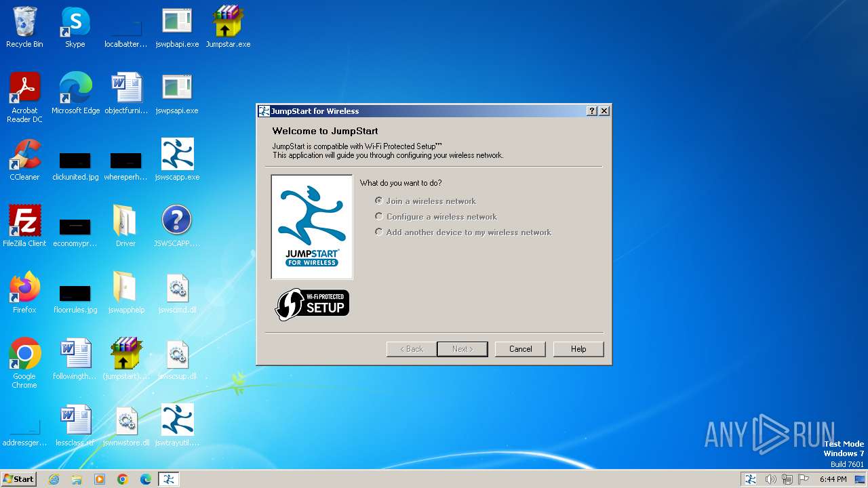Image resolution: width=868 pixels, height=488 pixels.
Task: Open Windows Media Player from taskbar
Action: pos(100,479)
